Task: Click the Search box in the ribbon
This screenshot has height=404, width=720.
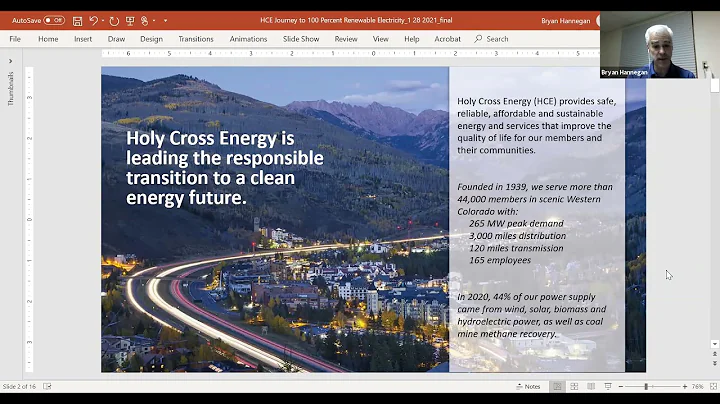Action: [492, 39]
